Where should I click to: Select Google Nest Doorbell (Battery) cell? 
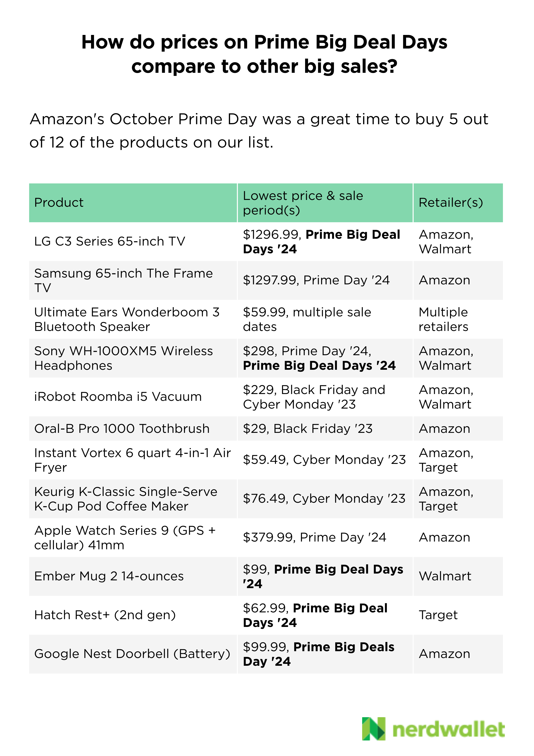pos(132,654)
